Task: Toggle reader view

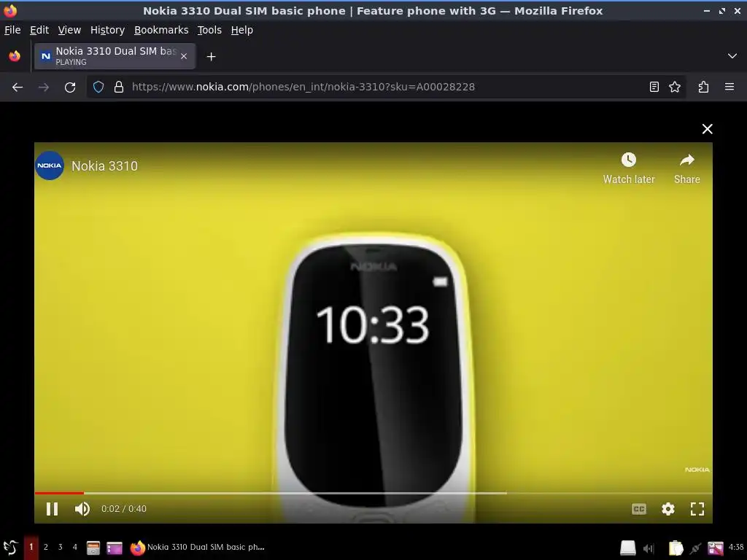Action: (x=654, y=87)
